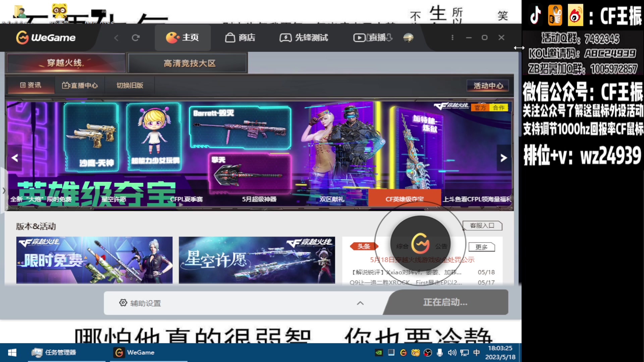Open the 先锋测试 tab

click(x=304, y=38)
